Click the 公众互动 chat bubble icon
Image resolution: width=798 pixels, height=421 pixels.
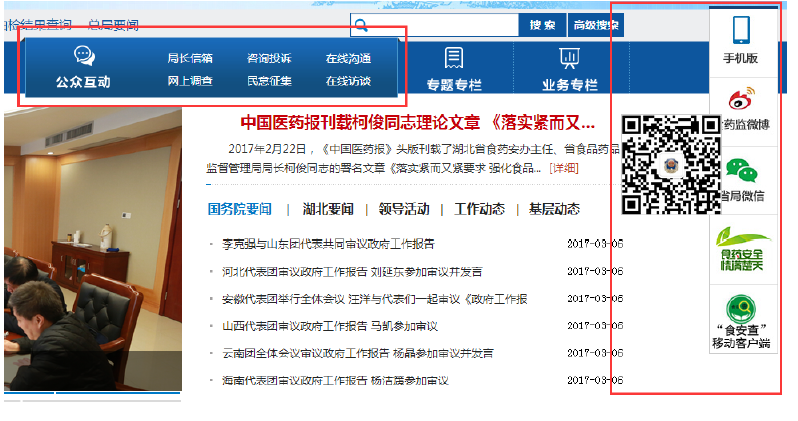84,56
